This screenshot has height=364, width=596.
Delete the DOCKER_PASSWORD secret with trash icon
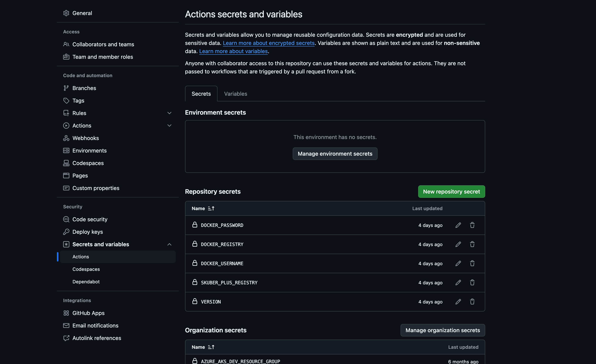(x=472, y=225)
